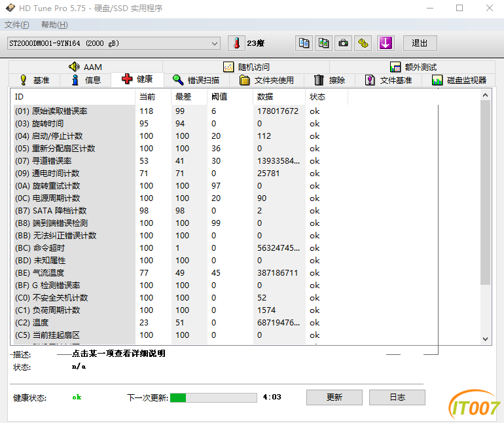Select the (05) 重新分配扇区计数 row
The height and width of the screenshot is (423, 504).
click(x=56, y=149)
